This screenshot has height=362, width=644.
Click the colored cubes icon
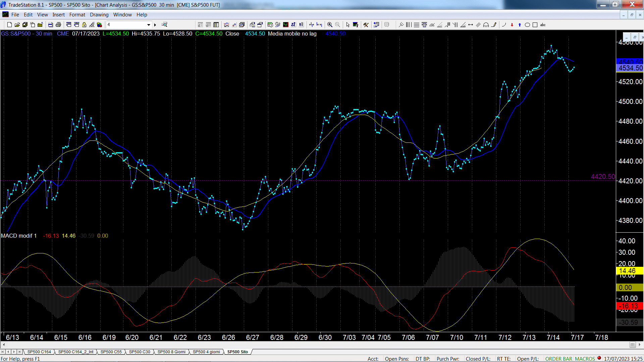tap(100, 25)
